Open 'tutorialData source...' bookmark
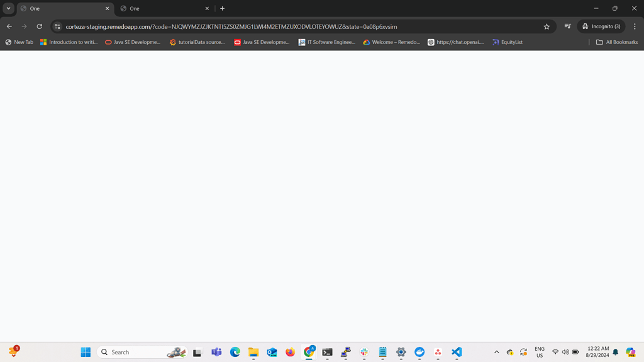The image size is (644, 362). (197, 42)
